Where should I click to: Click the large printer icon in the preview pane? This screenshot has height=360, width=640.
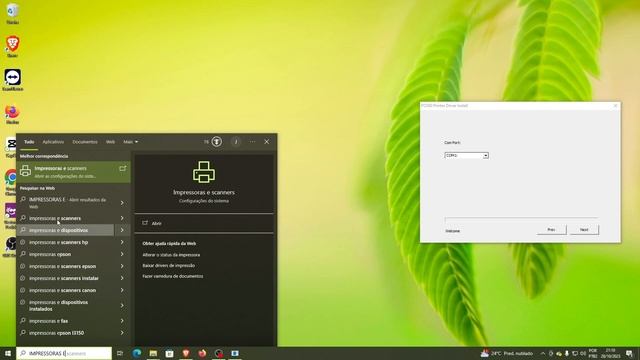(x=204, y=171)
